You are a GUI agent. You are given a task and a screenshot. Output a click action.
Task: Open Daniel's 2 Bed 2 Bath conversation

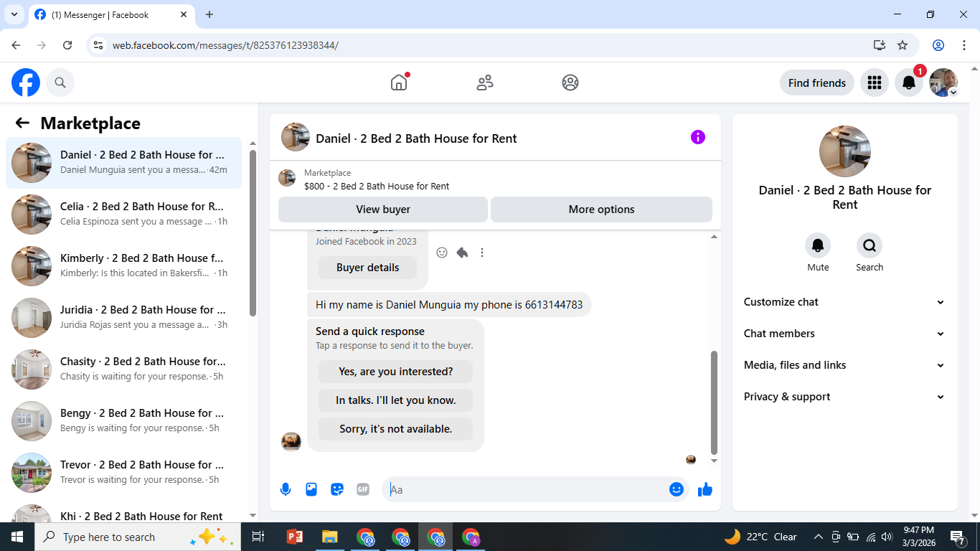click(123, 163)
